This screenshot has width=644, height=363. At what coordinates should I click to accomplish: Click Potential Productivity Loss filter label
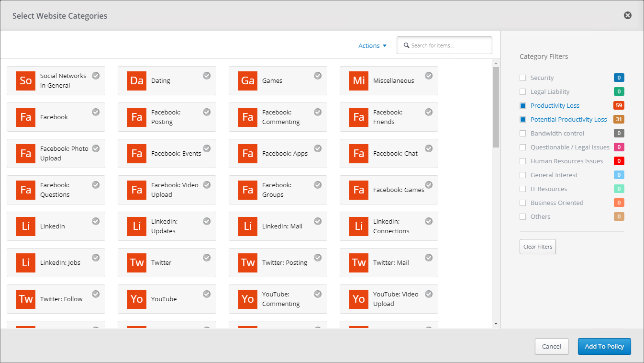click(568, 119)
